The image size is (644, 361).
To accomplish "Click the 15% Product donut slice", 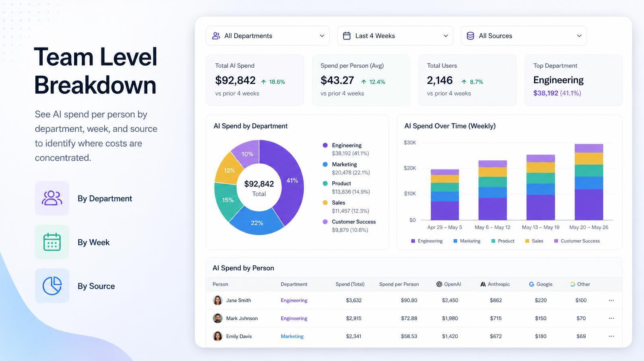I will click(x=227, y=200).
